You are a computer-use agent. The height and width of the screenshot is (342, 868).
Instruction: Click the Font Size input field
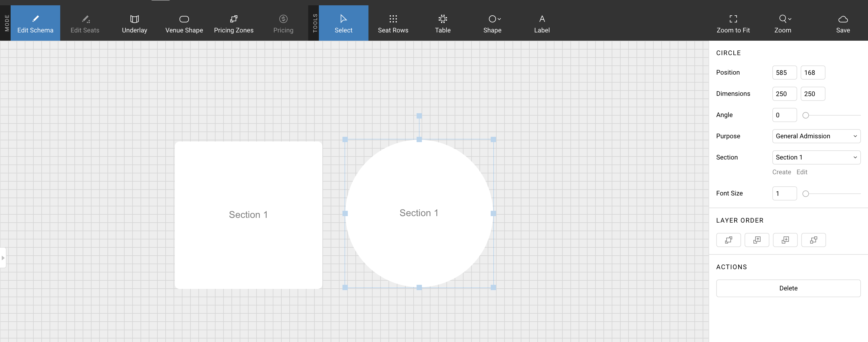click(784, 193)
